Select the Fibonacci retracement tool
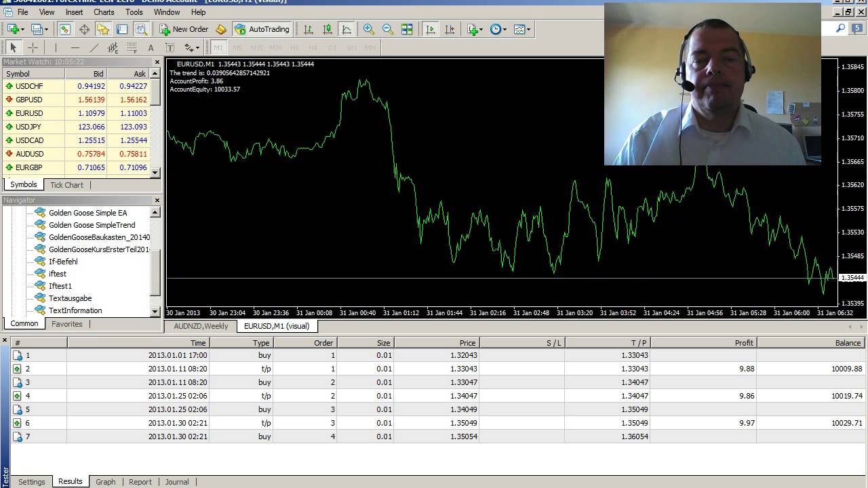 coord(132,47)
